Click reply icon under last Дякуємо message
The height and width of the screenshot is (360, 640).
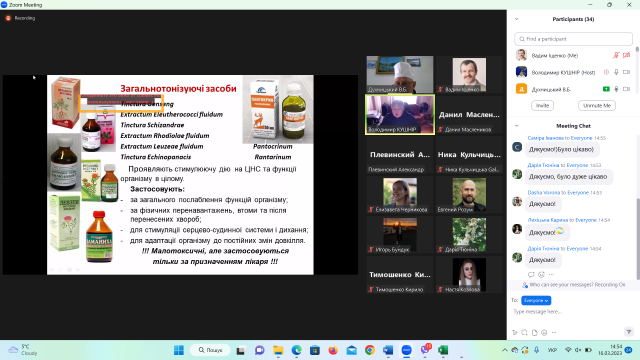(x=531, y=275)
